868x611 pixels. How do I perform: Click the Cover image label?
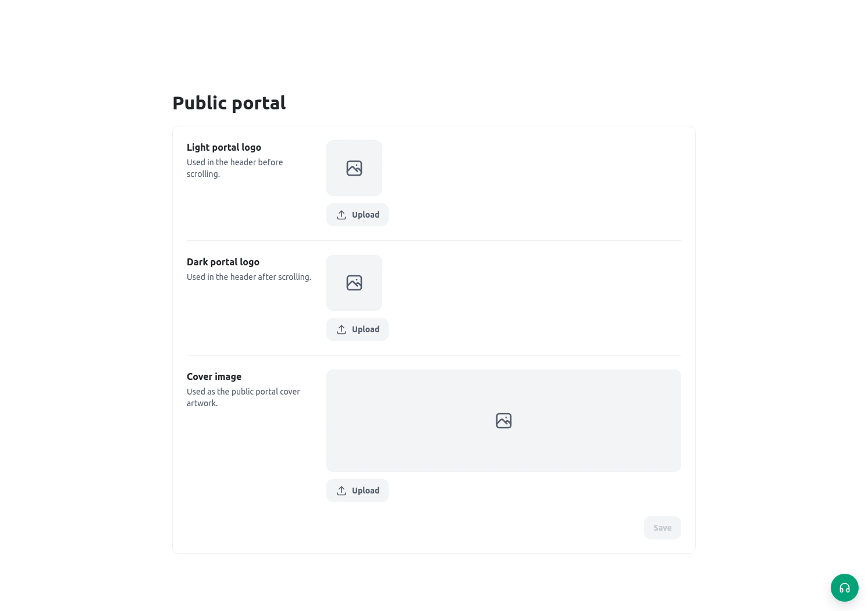coord(214,376)
